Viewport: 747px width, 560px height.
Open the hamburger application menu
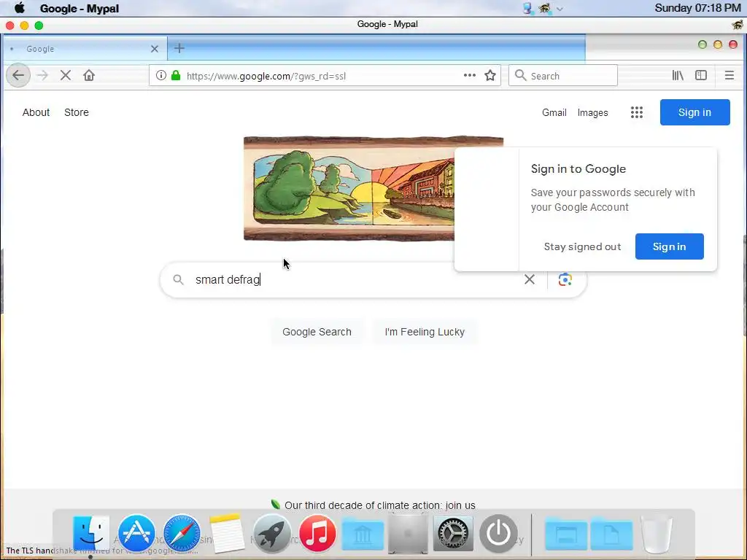point(729,75)
